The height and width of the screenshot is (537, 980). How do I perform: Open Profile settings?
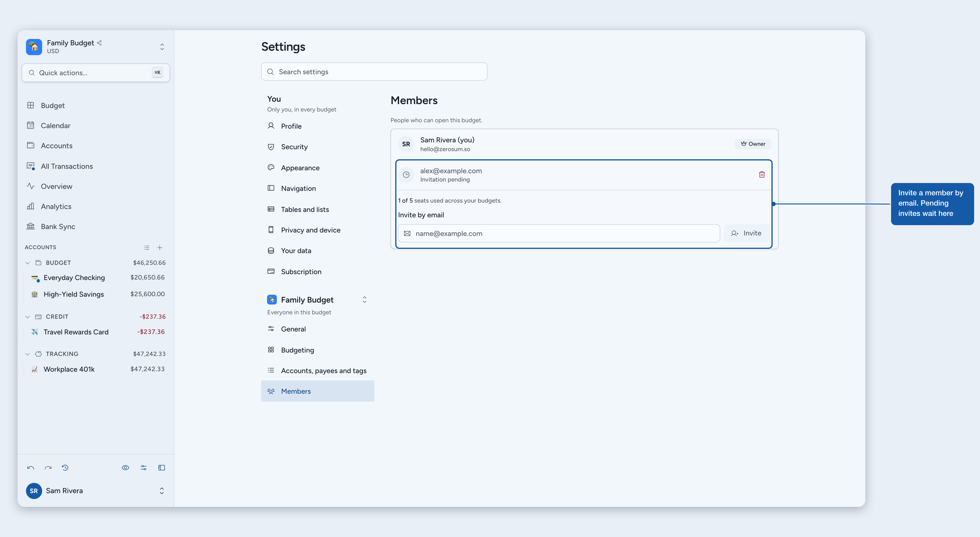tap(318, 126)
